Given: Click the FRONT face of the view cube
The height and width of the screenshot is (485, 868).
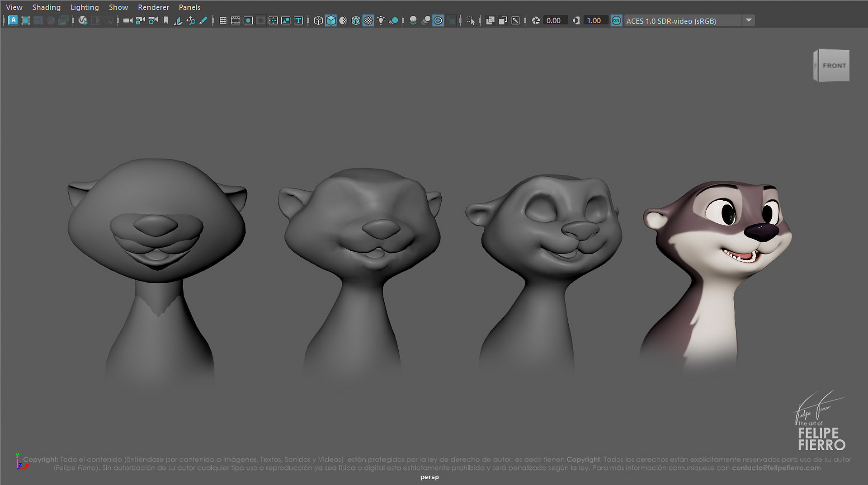Looking at the screenshot, I should tap(834, 66).
